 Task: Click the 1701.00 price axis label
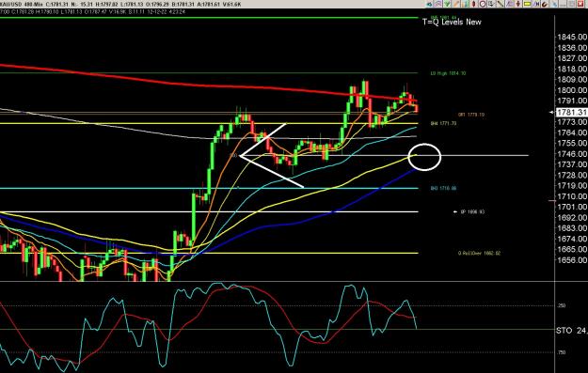(x=572, y=207)
